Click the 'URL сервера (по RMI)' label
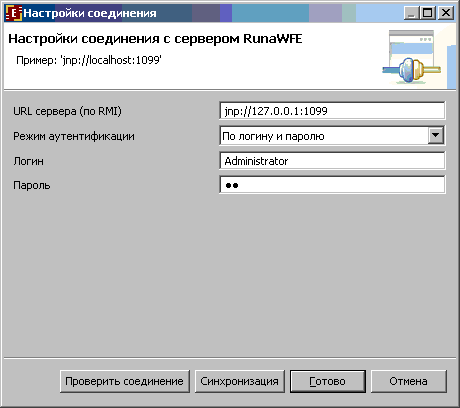The width and height of the screenshot is (460, 408). 67,111
